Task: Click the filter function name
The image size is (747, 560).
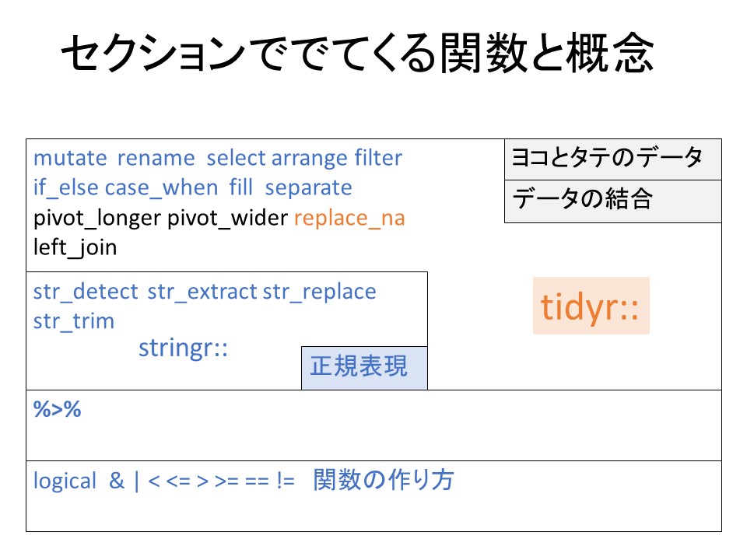Action: click(x=378, y=159)
